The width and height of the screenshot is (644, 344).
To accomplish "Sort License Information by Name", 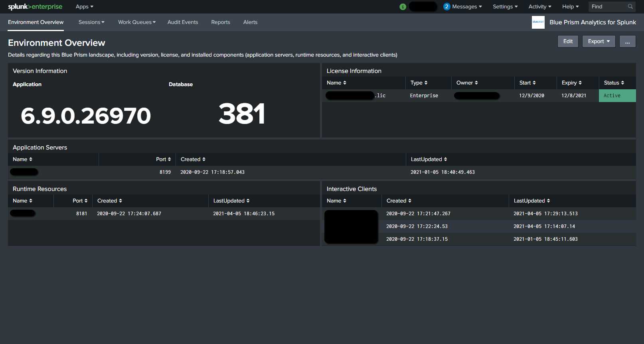I will click(336, 83).
